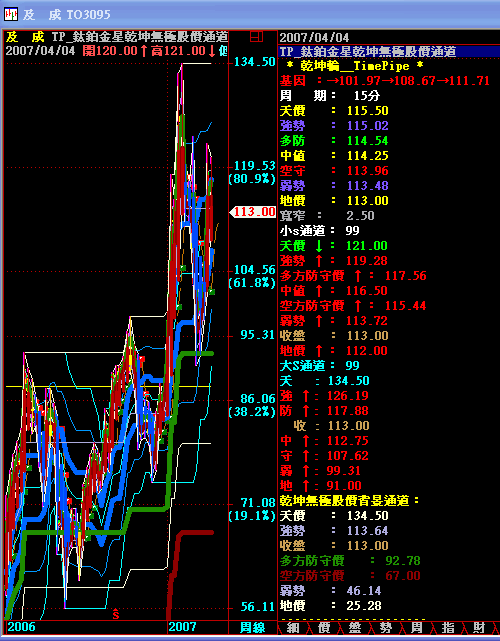Click the 地 ↑ 91.00 row
500x641 pixels.
[321, 486]
